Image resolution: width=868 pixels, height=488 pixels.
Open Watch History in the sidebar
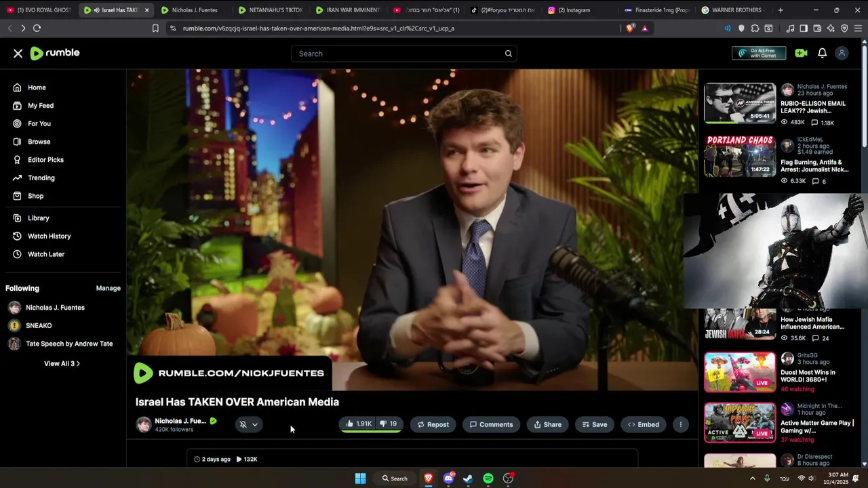point(41,237)
